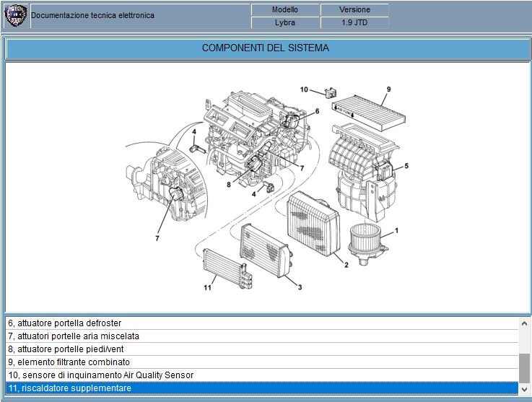The image size is (532, 402).
Task: Click the air quality sensor labeled 10
Action: coord(332,92)
